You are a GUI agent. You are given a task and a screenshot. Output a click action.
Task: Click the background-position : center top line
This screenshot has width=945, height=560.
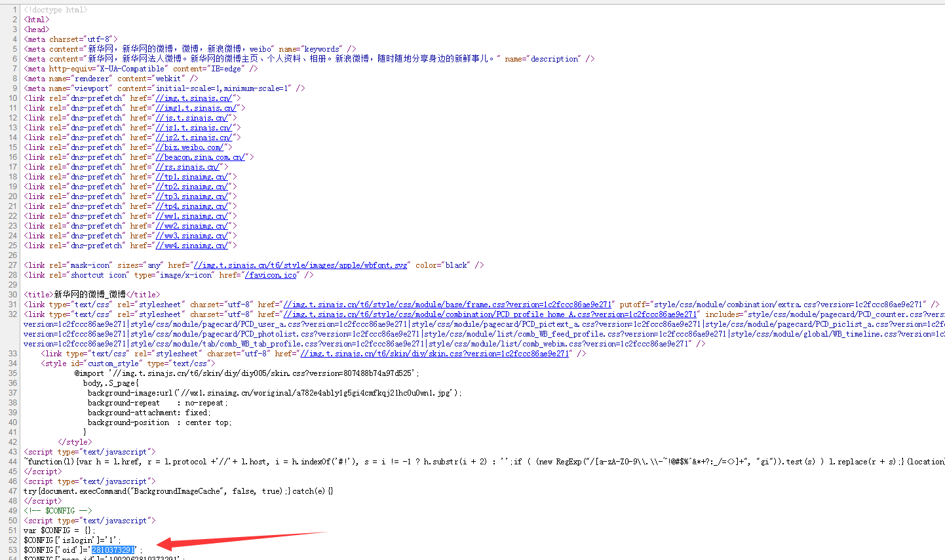[159, 422]
